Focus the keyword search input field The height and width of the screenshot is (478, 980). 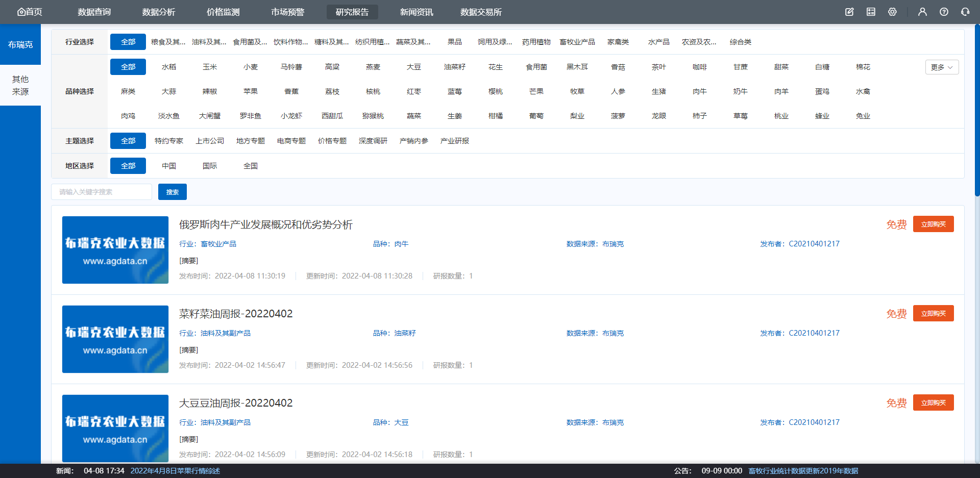(x=102, y=192)
